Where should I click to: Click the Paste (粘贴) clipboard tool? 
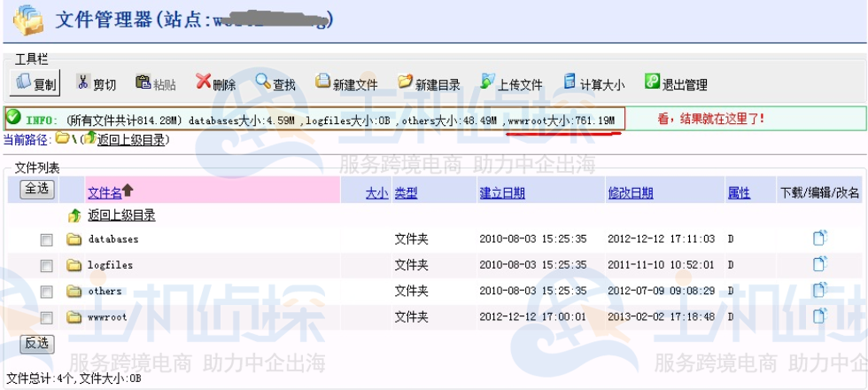click(x=156, y=83)
